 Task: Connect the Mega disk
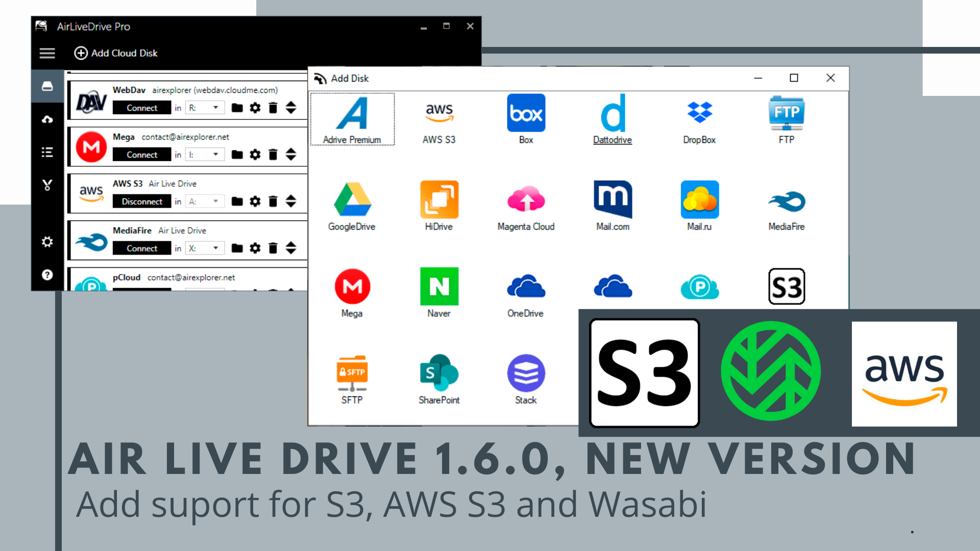click(x=142, y=155)
